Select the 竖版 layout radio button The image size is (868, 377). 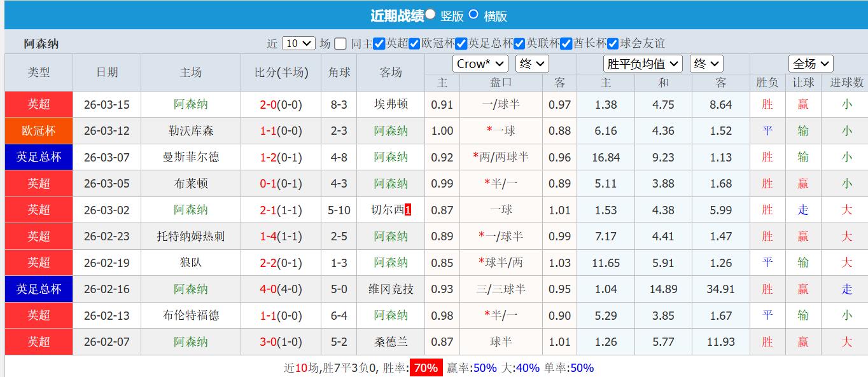click(430, 14)
